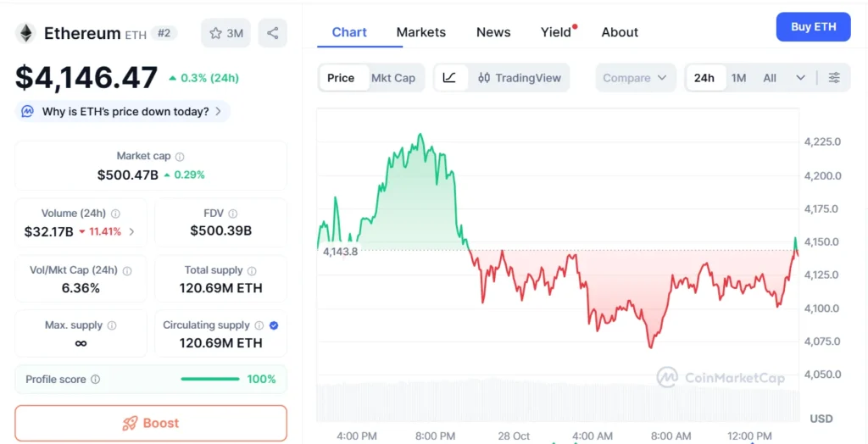The height and width of the screenshot is (444, 868).
Task: Expand Volume (24h) details arrow
Action: pyautogui.click(x=131, y=231)
